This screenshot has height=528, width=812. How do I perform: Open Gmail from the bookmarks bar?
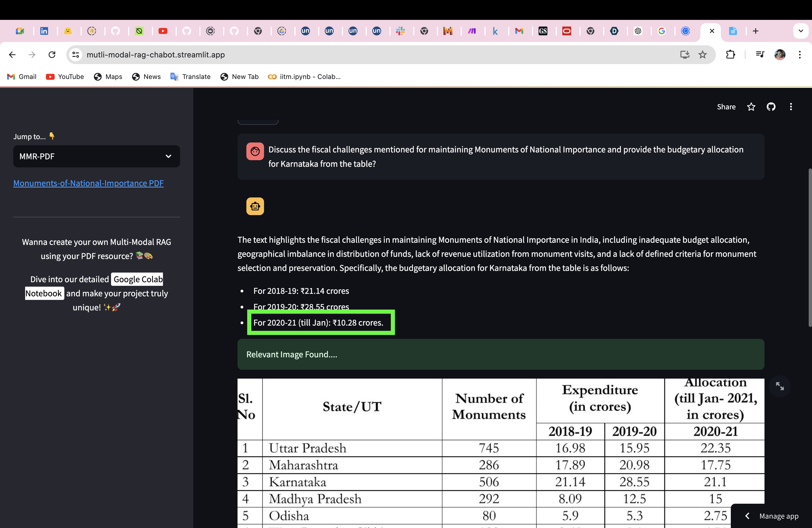tap(22, 77)
